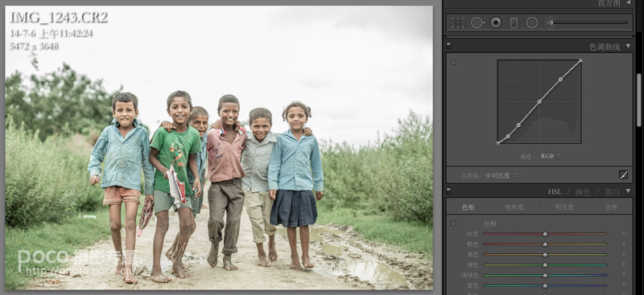
Task: Click the tone curve targeted adjustment tool
Action: (x=453, y=63)
